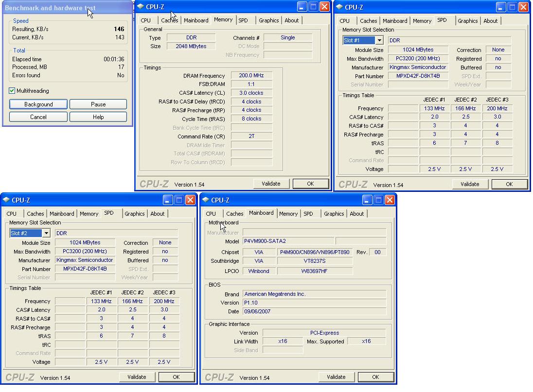This screenshot has height=392, width=533.
Task: Open Graphics tab in the Mainboard window
Action: pyautogui.click(x=334, y=213)
